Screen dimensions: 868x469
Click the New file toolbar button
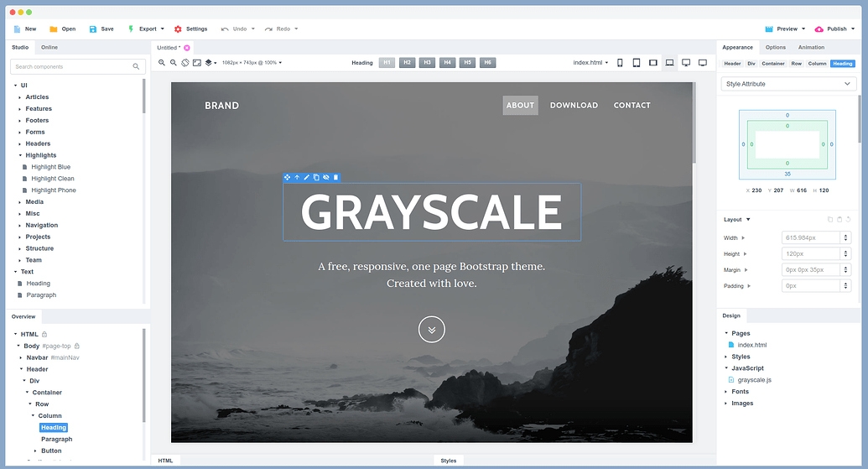pyautogui.click(x=25, y=29)
